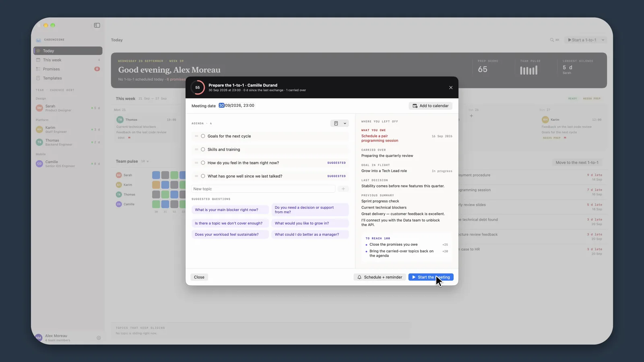Click the search icon in the top bar
This screenshot has height=362, width=644.
point(552,40)
